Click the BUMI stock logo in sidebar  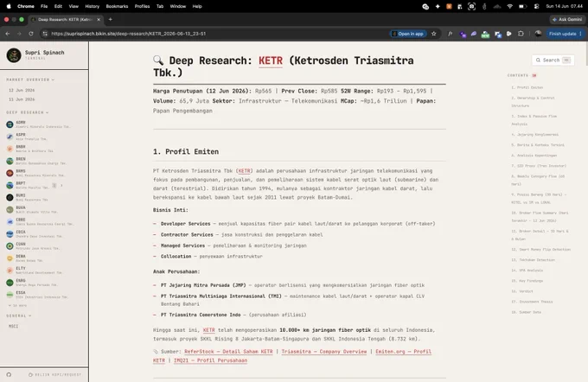[x=10, y=197]
